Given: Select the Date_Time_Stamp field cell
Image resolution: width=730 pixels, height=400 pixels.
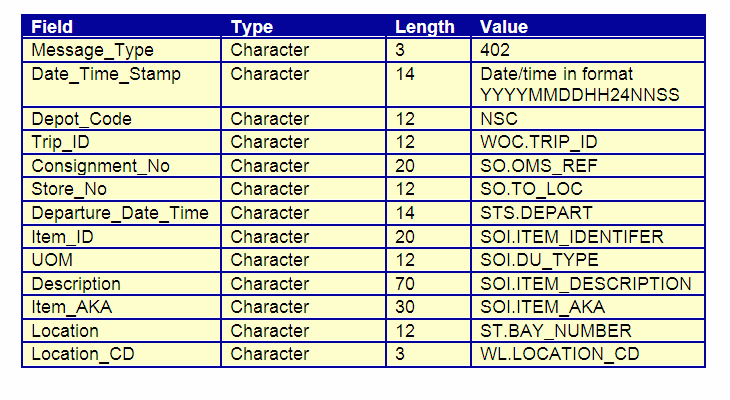Looking at the screenshot, I should 122,84.
